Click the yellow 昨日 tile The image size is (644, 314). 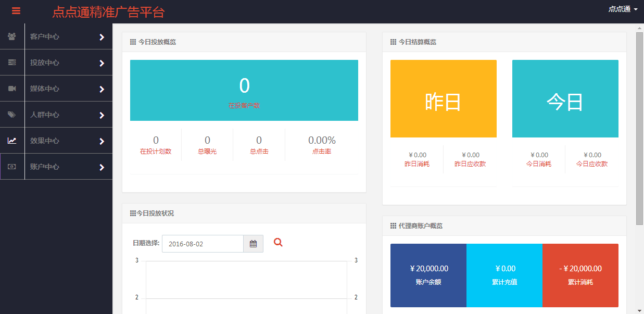tap(443, 99)
